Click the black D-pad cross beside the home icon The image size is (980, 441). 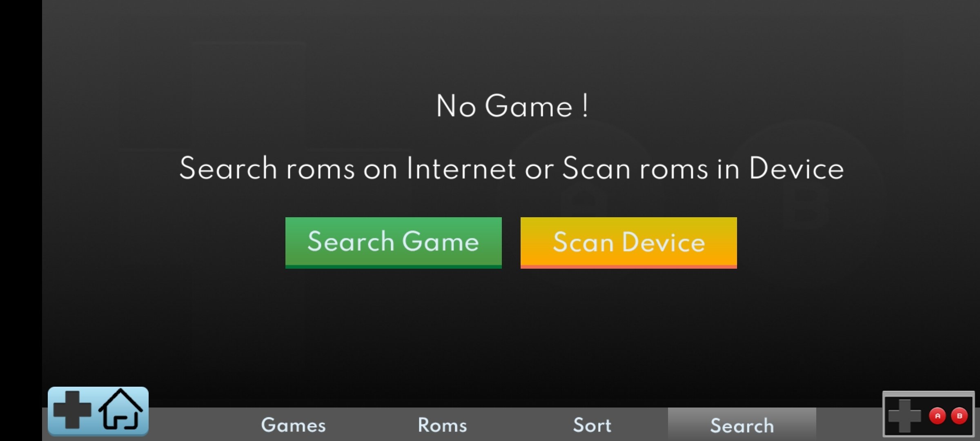point(72,410)
